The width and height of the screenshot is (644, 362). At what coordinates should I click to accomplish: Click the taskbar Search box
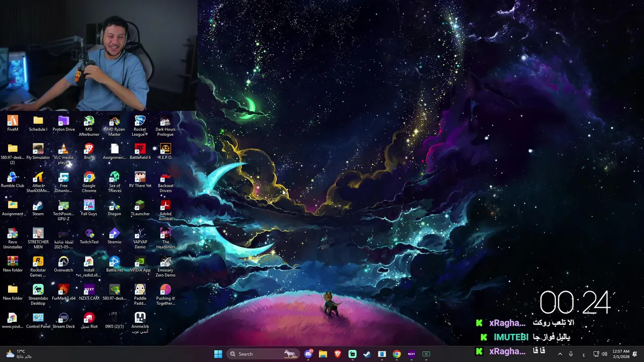click(263, 354)
